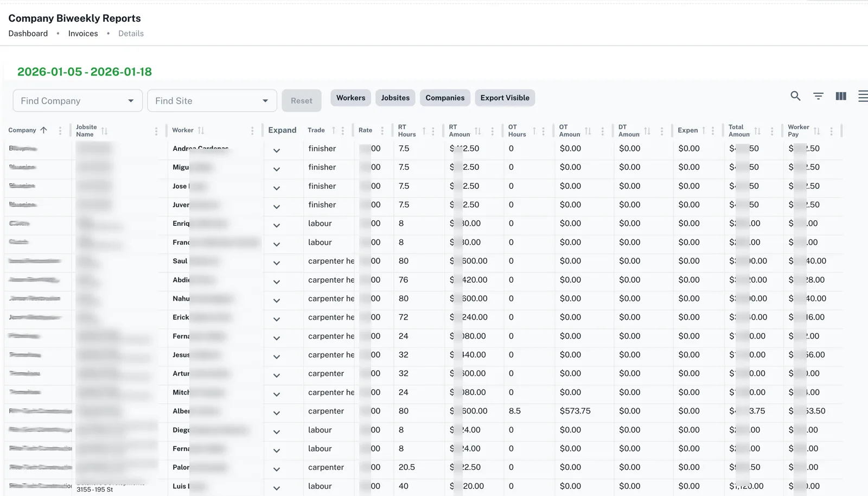The image size is (868, 496).
Task: Sort by Total Amount column
Action: [757, 131]
